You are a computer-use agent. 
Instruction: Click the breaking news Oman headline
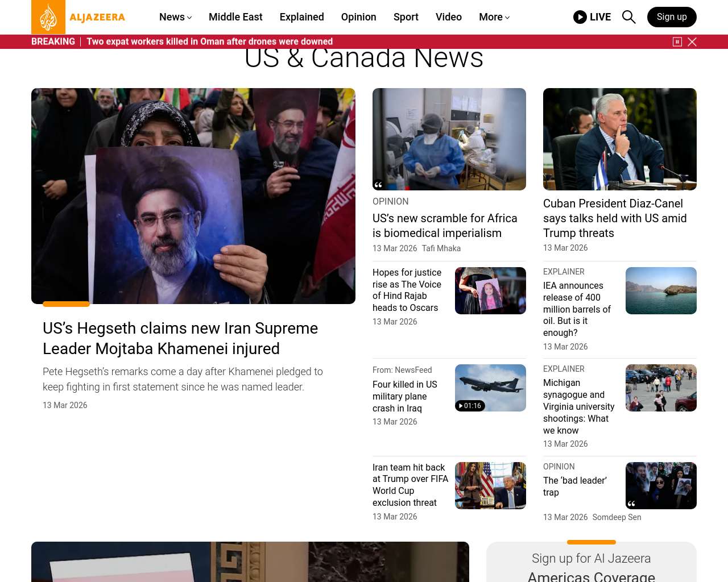(209, 41)
